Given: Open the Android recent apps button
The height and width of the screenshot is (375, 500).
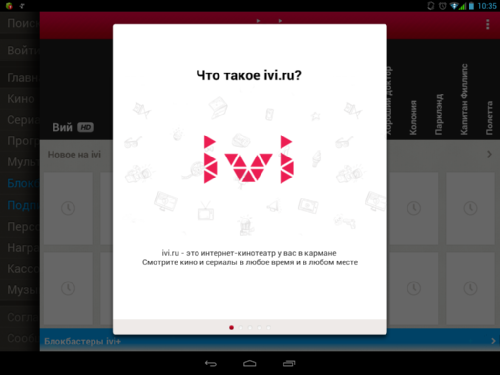Looking at the screenshot, I should point(289,363).
